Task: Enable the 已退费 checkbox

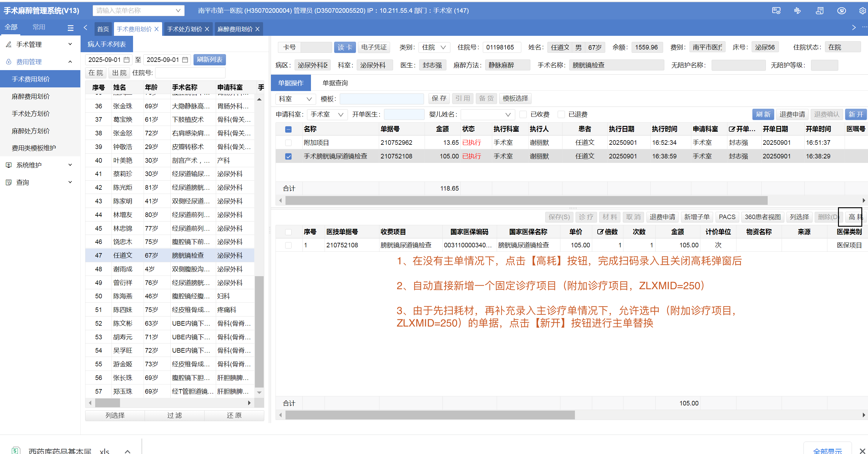Action: 561,115
